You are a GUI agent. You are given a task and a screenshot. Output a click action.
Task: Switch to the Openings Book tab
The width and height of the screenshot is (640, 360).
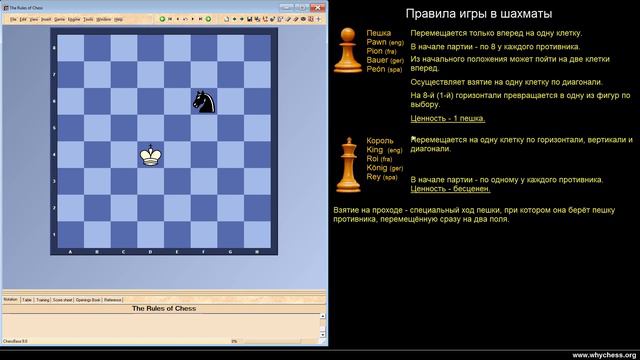click(x=88, y=300)
